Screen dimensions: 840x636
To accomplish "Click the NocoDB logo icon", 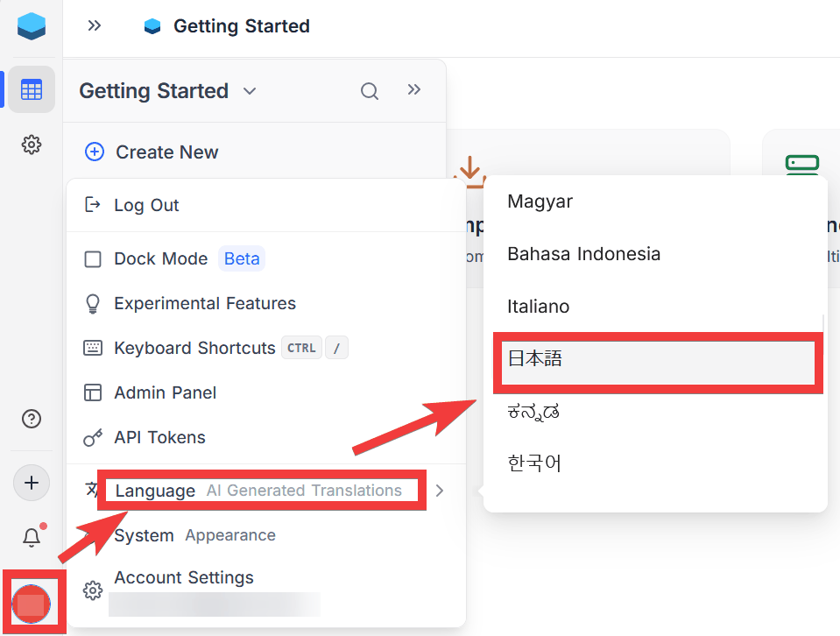I will [32, 26].
